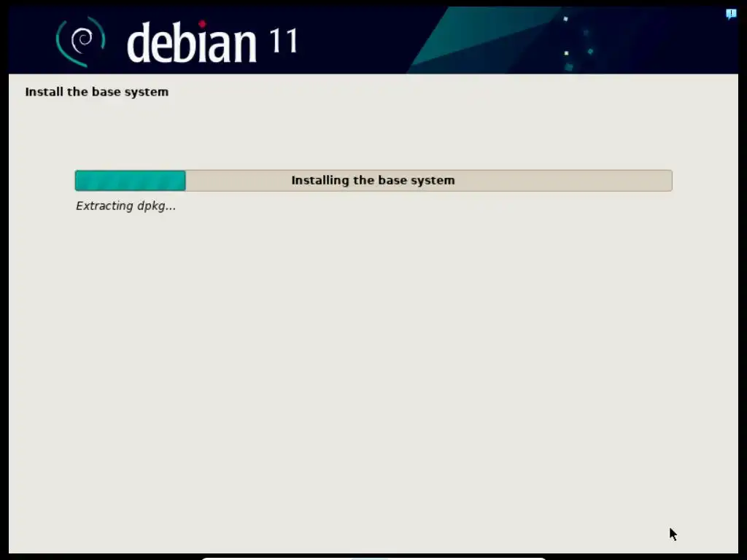Image resolution: width=747 pixels, height=560 pixels.
Task: Click the 'Extracting dpkg...' status text
Action: pyautogui.click(x=125, y=206)
